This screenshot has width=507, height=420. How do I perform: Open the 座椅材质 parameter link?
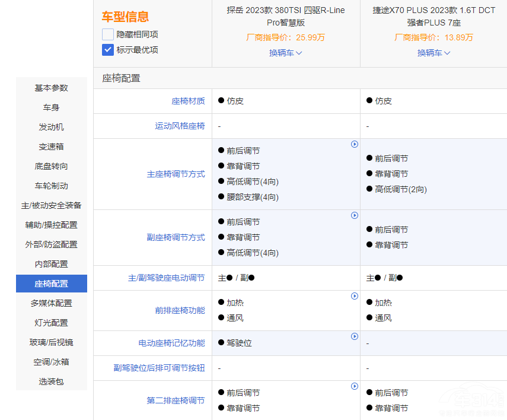click(x=188, y=101)
